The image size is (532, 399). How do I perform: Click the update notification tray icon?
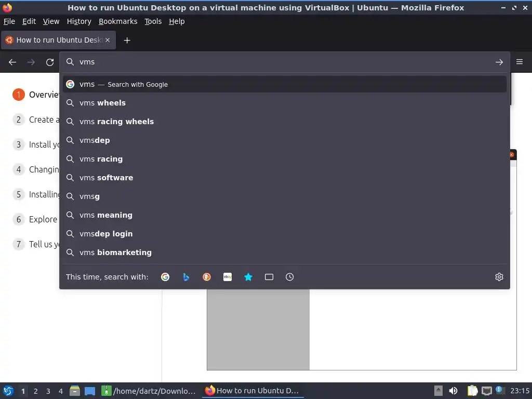[499, 390]
